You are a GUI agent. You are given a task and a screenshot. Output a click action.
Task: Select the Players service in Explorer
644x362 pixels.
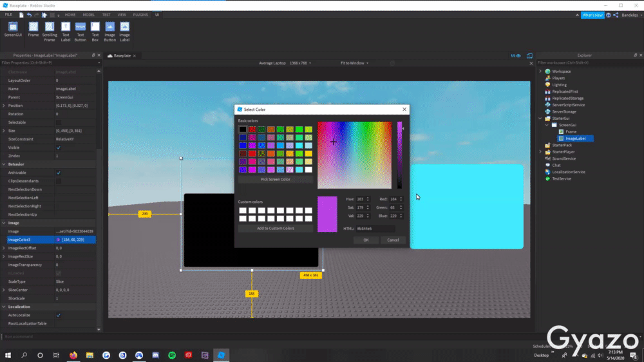(x=558, y=78)
